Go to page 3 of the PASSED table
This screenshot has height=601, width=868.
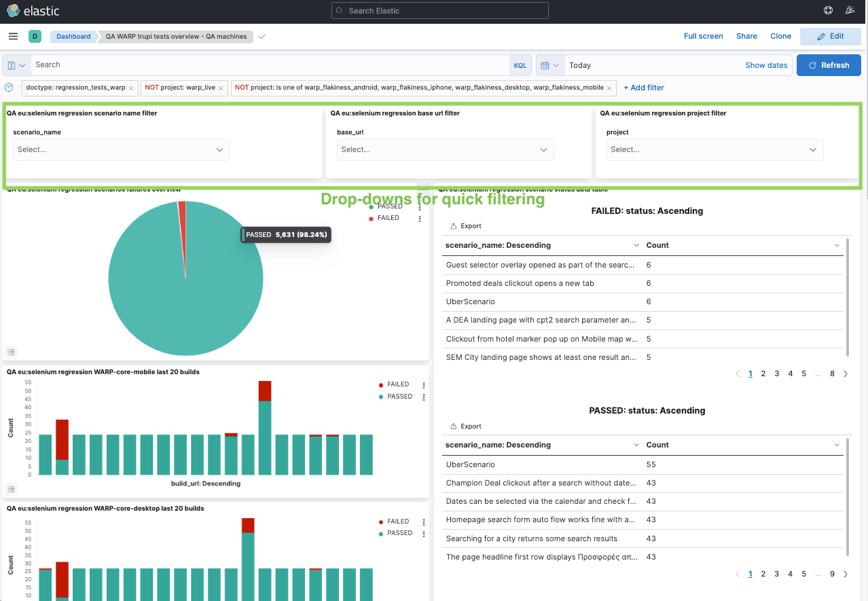pyautogui.click(x=777, y=574)
